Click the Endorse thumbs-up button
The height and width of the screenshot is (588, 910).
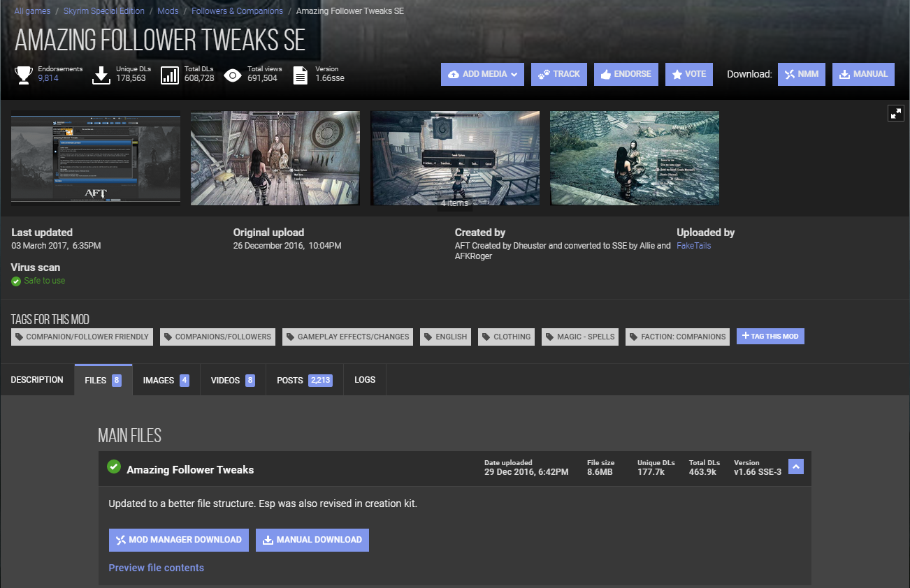coord(626,74)
